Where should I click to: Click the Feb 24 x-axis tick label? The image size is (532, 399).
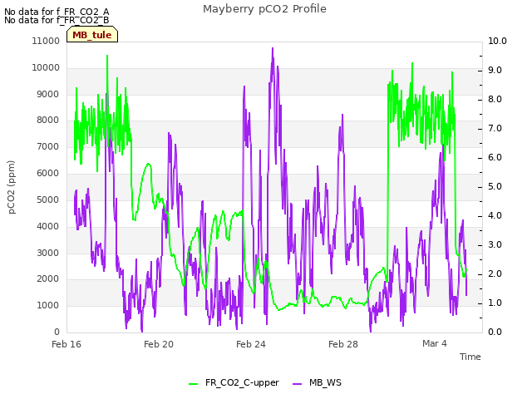[x=251, y=344]
